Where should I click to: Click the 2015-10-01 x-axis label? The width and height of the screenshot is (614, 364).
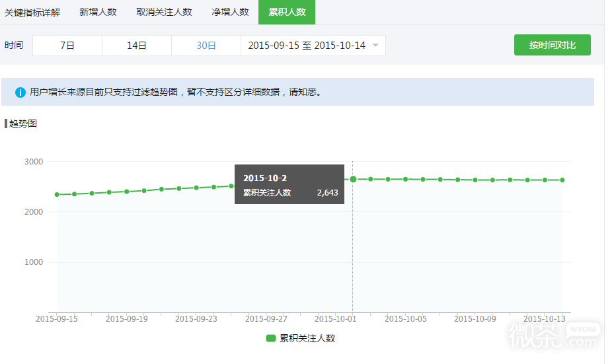[336, 319]
